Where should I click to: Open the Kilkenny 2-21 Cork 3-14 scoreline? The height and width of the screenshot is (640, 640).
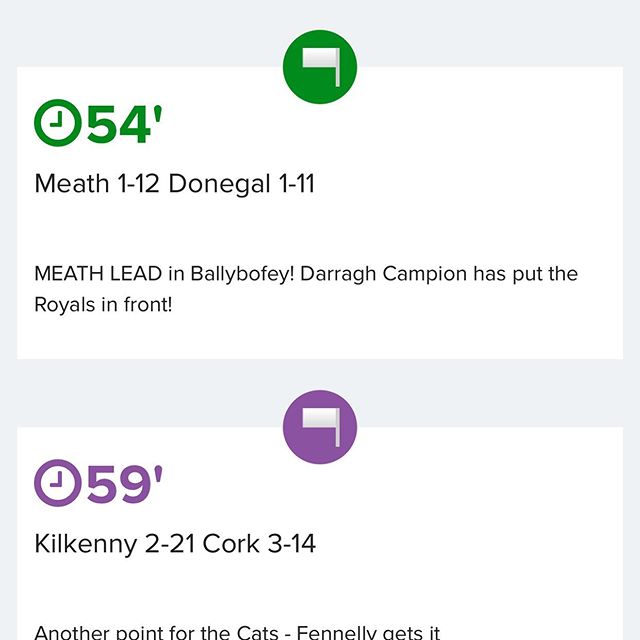tap(175, 544)
